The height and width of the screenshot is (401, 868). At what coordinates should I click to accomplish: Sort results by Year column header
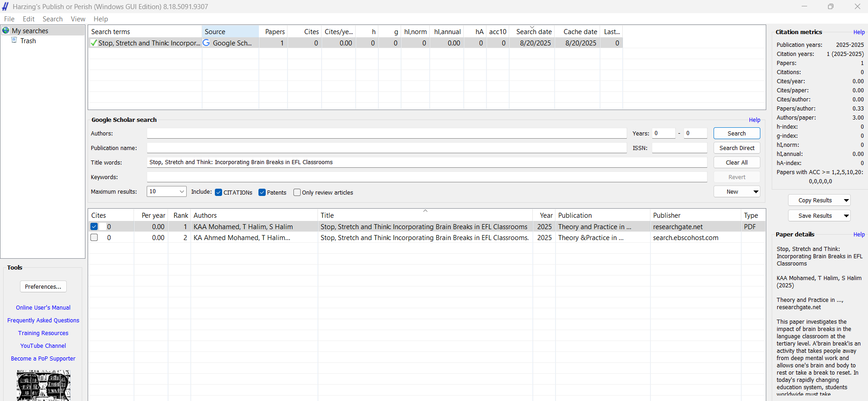(x=544, y=215)
